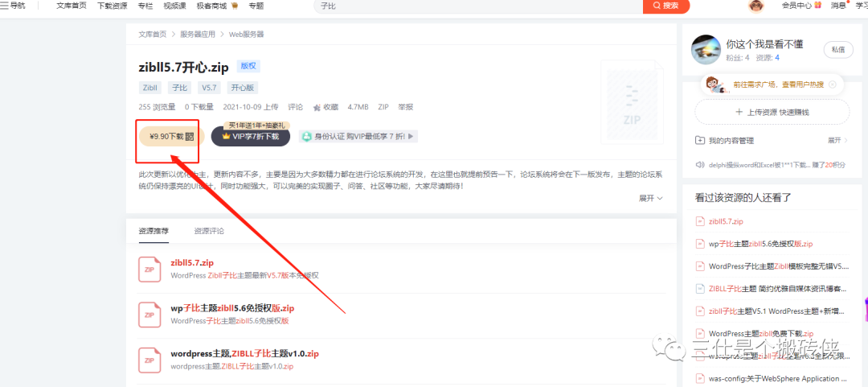Click sidebar link WordPress子比主题Zibll模板完整无错V5
Image resolution: width=868 pixels, height=387 pixels.
click(x=778, y=266)
